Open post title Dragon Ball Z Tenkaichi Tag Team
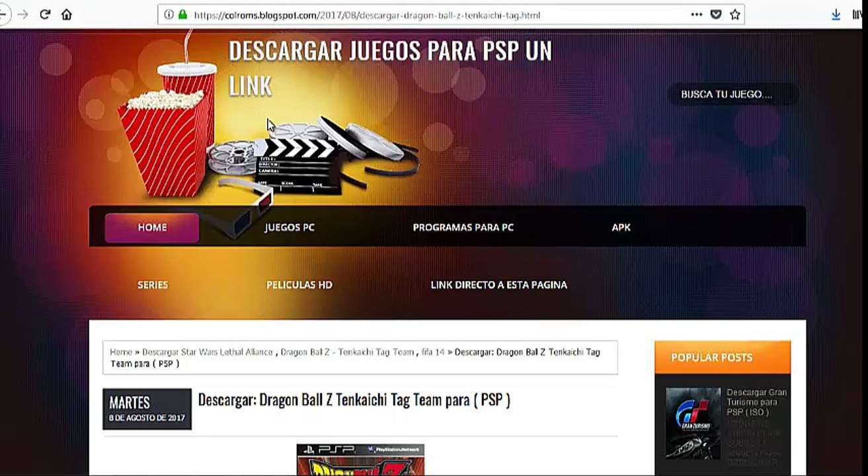This screenshot has height=476, width=868. pos(354,400)
